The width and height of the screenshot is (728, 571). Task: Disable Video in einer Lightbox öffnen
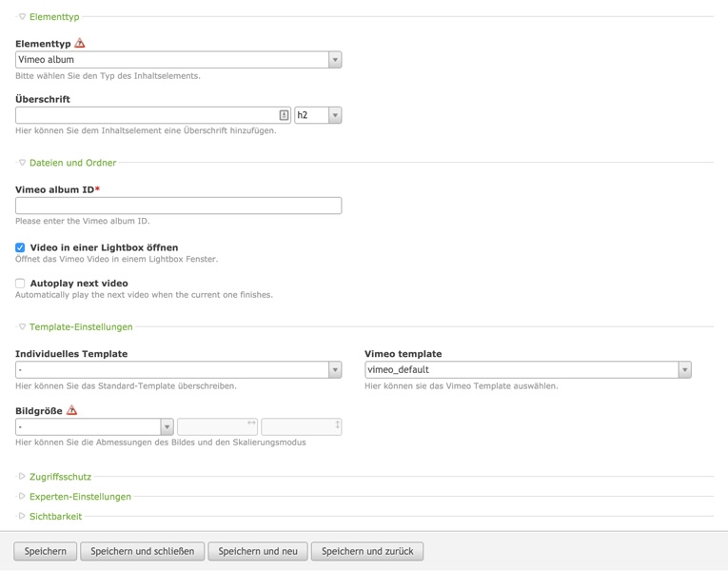point(20,247)
